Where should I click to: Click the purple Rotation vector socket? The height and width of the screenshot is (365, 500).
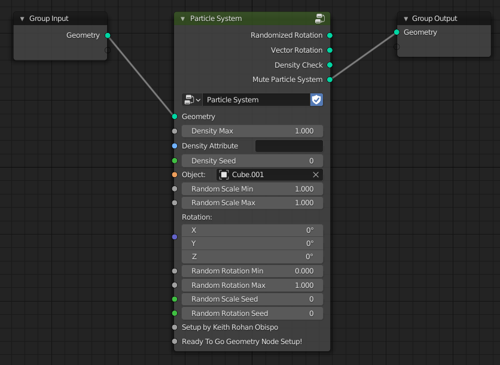tap(175, 237)
